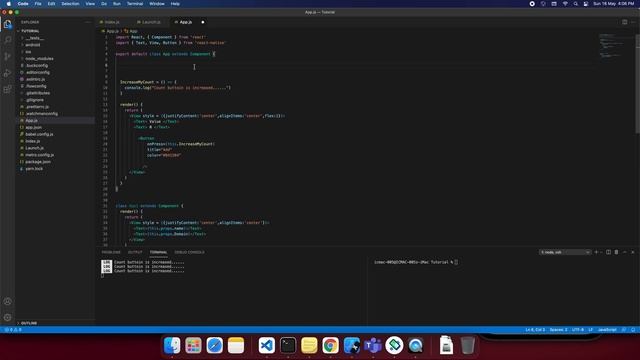This screenshot has width=640, height=360.
Task: Open Explorer panel ellipsis menu
Action: [x=88, y=22]
